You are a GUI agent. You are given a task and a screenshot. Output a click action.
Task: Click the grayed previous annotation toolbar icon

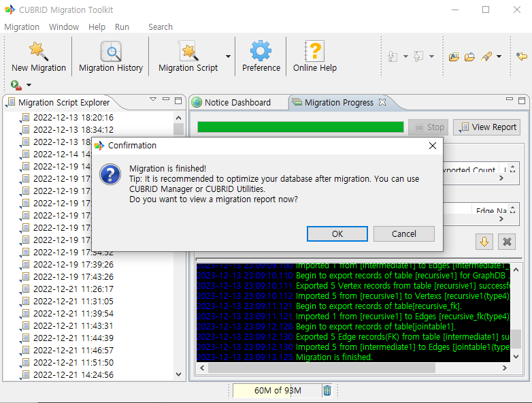coord(418,57)
